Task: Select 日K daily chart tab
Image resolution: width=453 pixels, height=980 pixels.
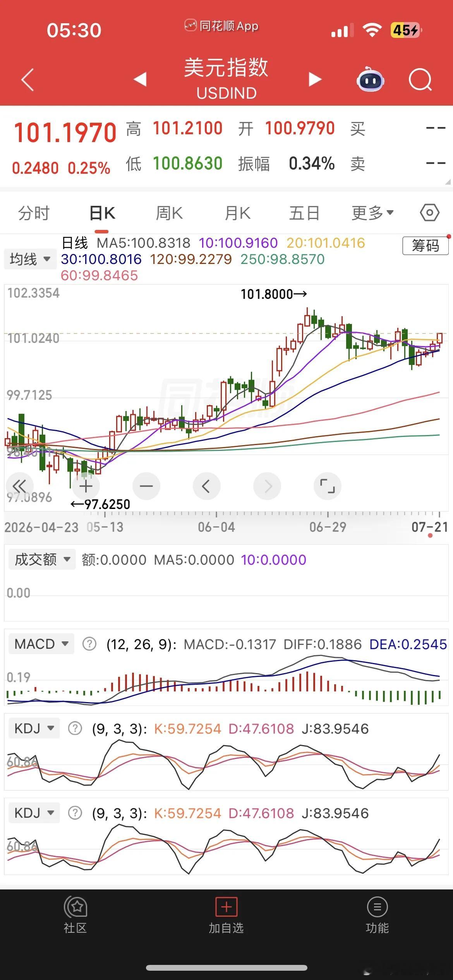Action: coord(102,213)
